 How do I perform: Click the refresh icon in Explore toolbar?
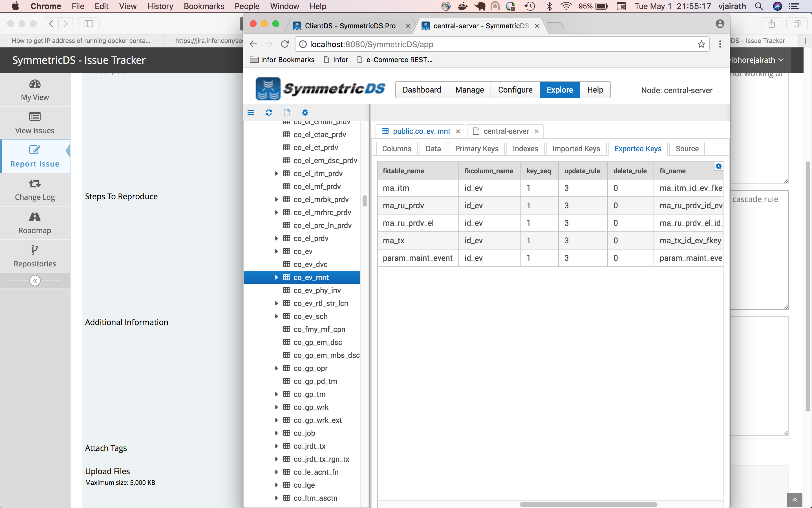pyautogui.click(x=269, y=113)
